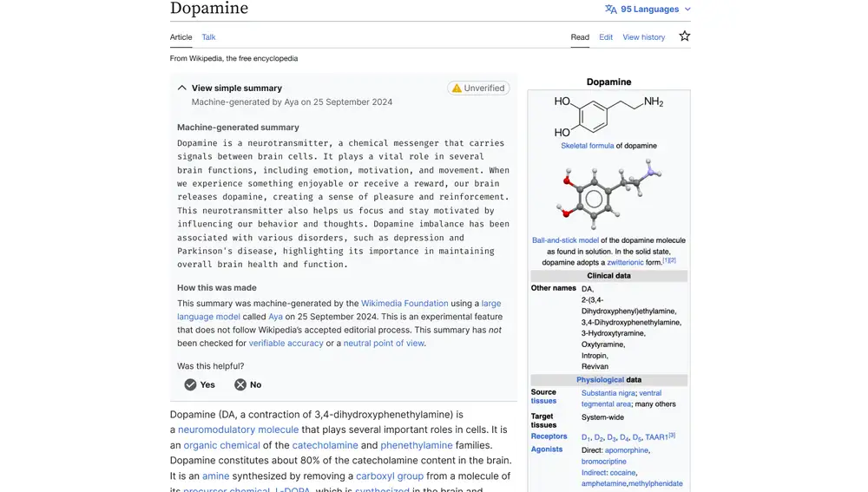Click the D1 receptor link
This screenshot has height=492, width=868.
point(586,437)
